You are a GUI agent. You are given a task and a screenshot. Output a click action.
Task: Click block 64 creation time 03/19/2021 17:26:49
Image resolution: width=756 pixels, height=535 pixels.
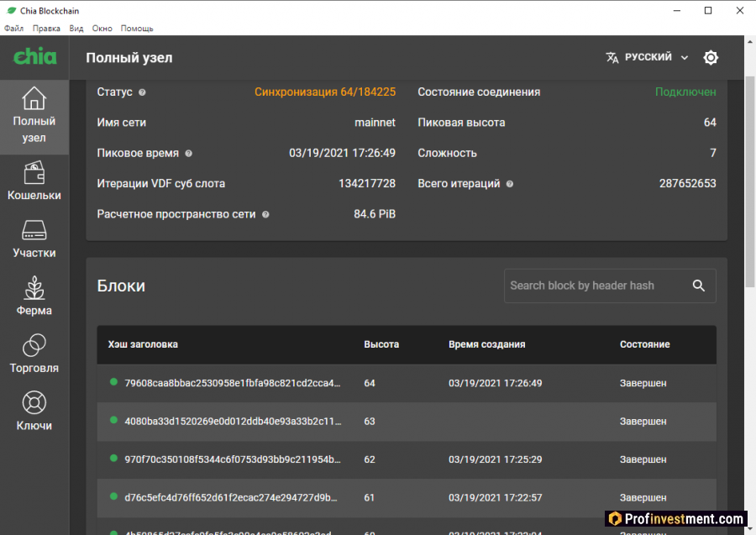pos(495,383)
